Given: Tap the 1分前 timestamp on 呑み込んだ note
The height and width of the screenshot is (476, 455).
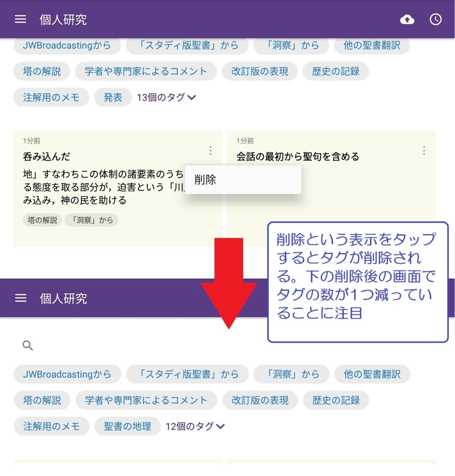Looking at the screenshot, I should (32, 141).
